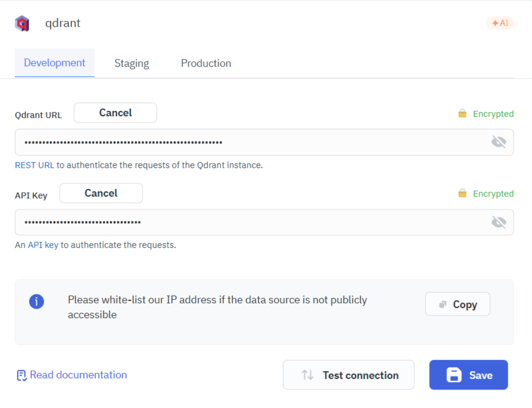Save the qdrant data source
The width and height of the screenshot is (532, 408).
469,375
